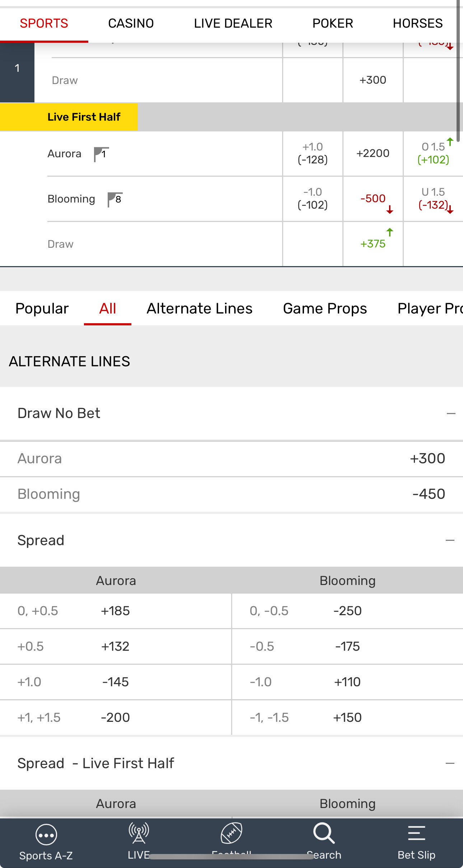The width and height of the screenshot is (463, 868).
Task: Select the Alternate Lines tab
Action: click(200, 309)
